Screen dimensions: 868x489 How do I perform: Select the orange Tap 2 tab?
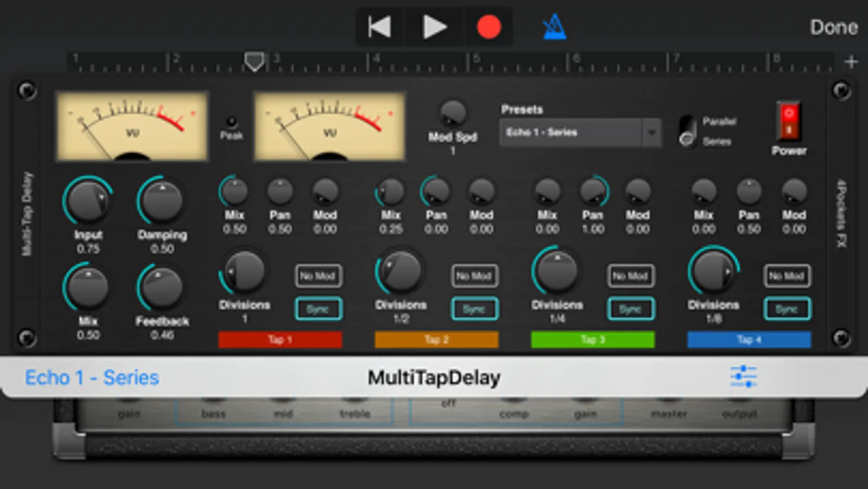[436, 340]
